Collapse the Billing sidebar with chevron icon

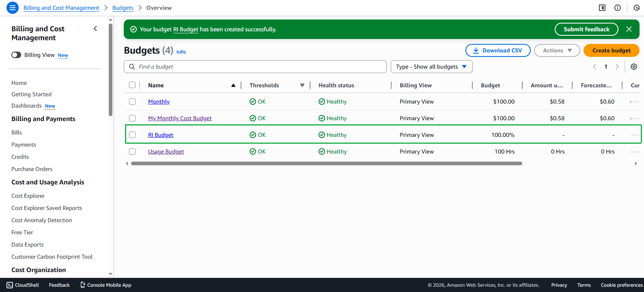pyautogui.click(x=95, y=28)
